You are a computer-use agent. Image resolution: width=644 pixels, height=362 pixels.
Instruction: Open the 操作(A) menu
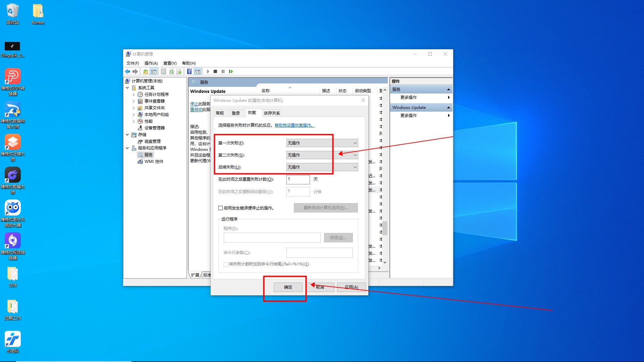(x=151, y=63)
